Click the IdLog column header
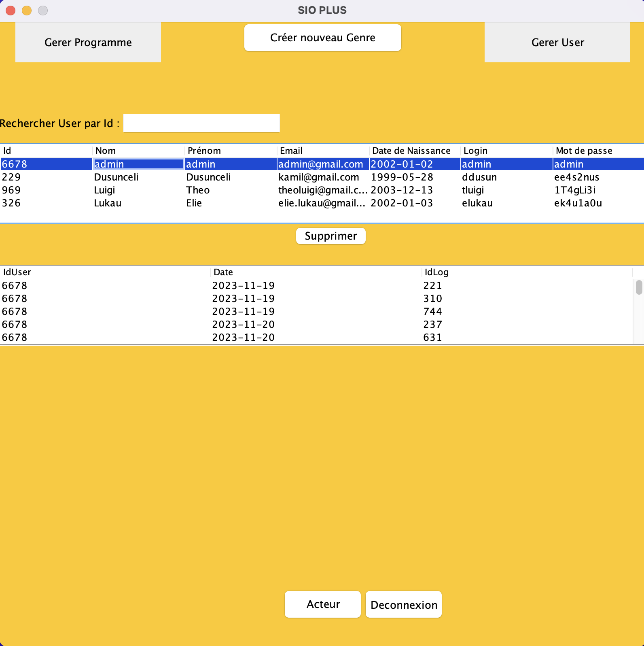The height and width of the screenshot is (646, 644). 436,272
